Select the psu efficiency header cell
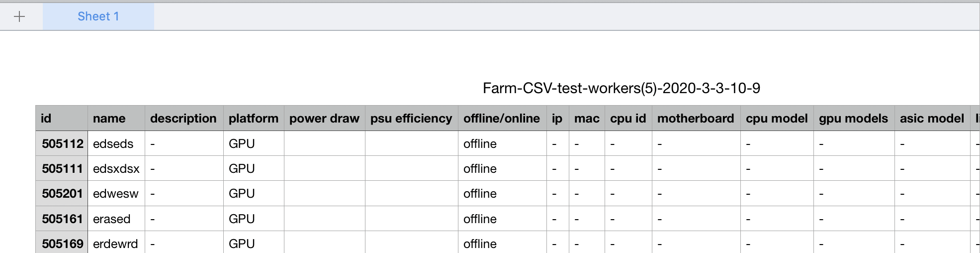 click(411, 119)
